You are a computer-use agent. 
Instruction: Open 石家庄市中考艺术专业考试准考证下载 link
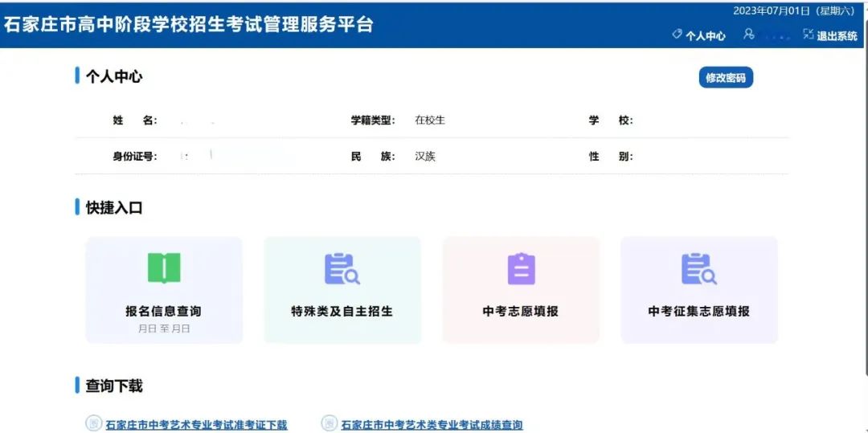(197, 425)
